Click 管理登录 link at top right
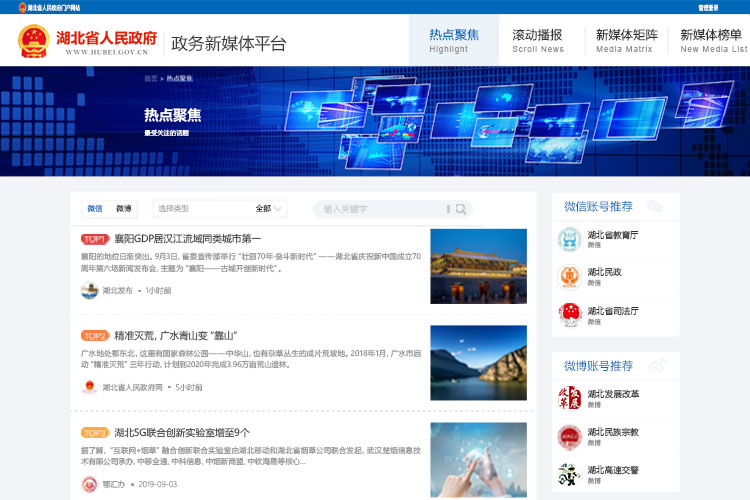The width and height of the screenshot is (750, 500). point(708,7)
